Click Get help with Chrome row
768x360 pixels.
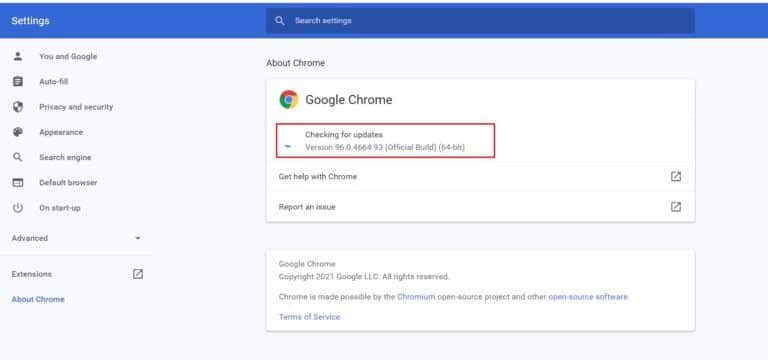pos(480,176)
